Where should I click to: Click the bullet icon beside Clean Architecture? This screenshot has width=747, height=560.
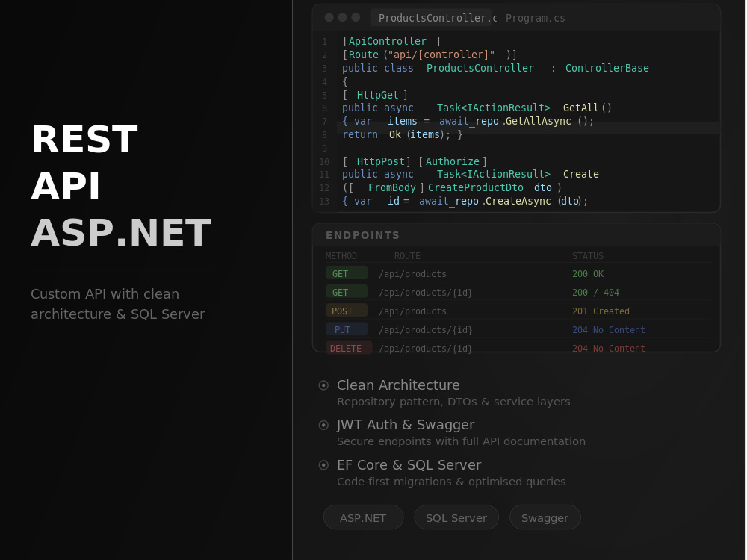coord(323,385)
